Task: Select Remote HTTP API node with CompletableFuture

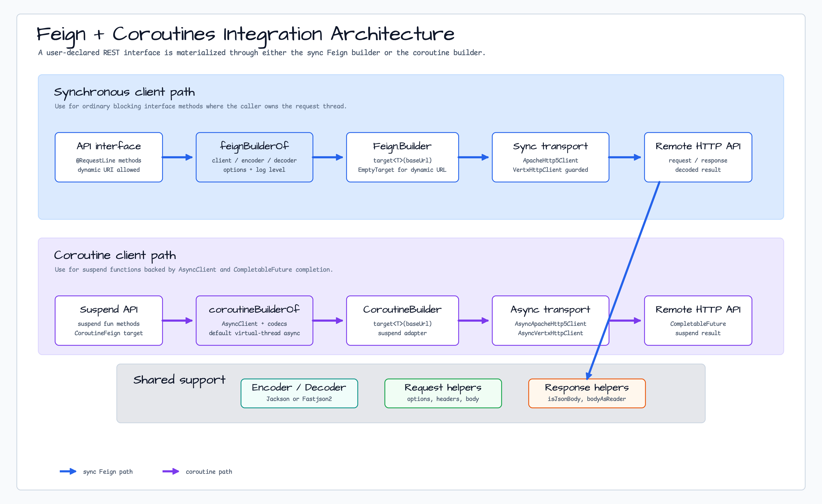Action: point(698,321)
